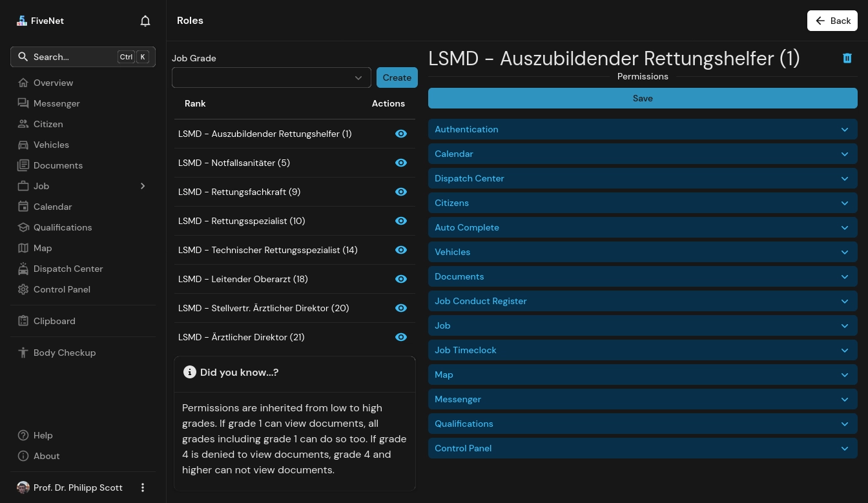Expand the Job Timeclock permissions section
Image resolution: width=868 pixels, height=503 pixels.
643,350
